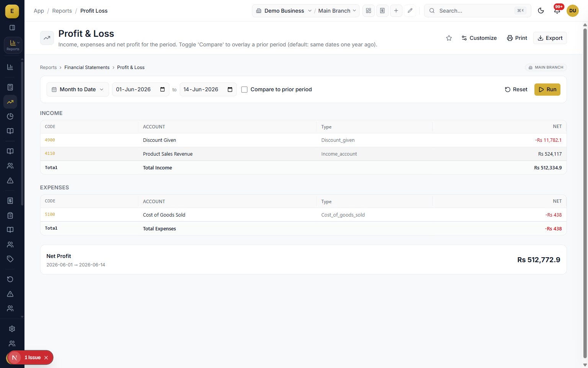The height and width of the screenshot is (368, 588).
Task: Click the MAIN BRANCH badge
Action: coord(546,67)
